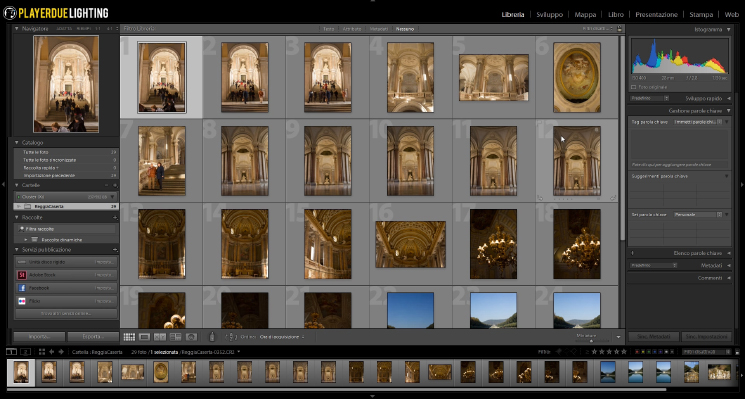Filter by green color label
Viewport: 745px width, 399px height.
649,352
